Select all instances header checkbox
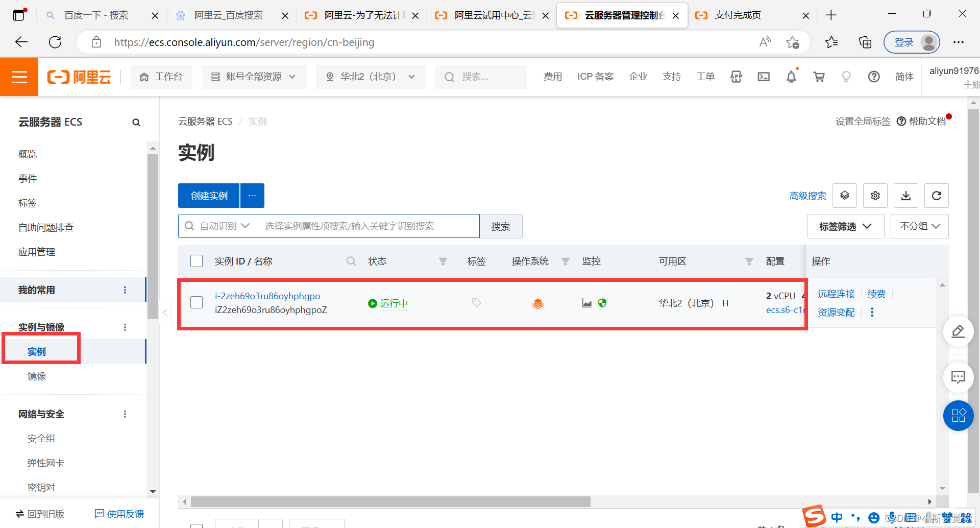 point(197,261)
